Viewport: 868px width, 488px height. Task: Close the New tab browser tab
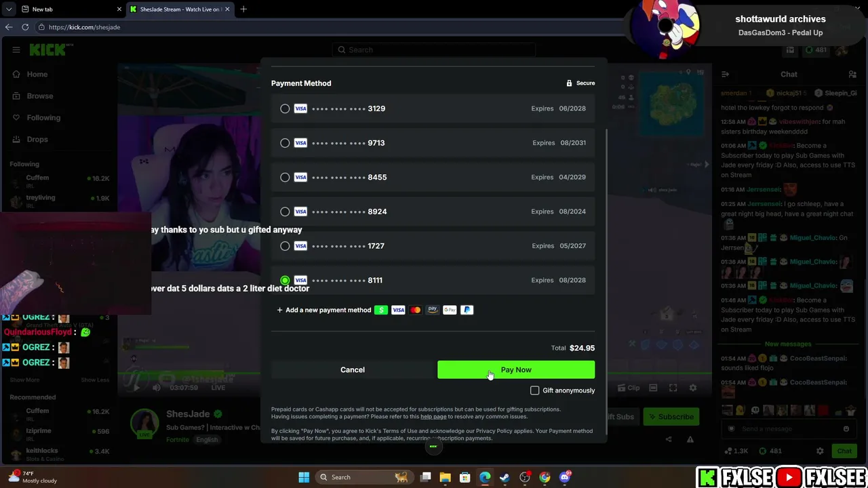119,9
